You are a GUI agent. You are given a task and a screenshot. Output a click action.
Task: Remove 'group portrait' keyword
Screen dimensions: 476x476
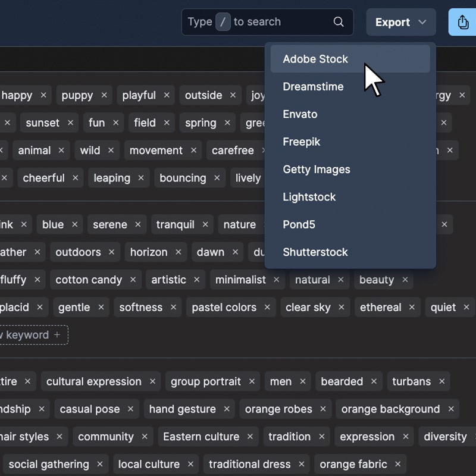coord(252,381)
